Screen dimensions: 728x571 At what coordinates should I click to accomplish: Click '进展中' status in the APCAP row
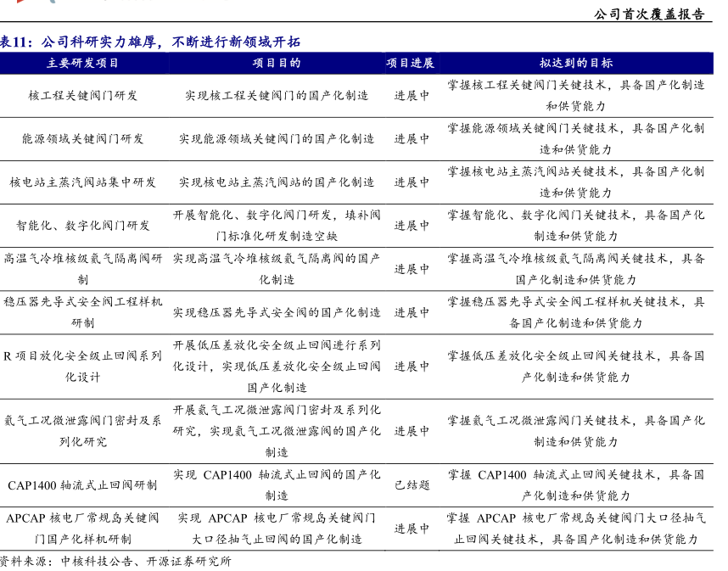point(412,529)
